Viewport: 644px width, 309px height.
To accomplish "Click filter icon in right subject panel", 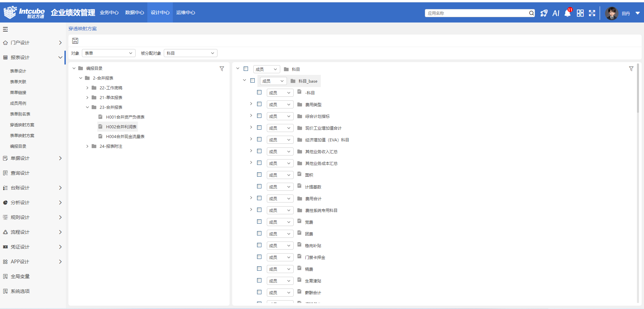I will point(631,69).
